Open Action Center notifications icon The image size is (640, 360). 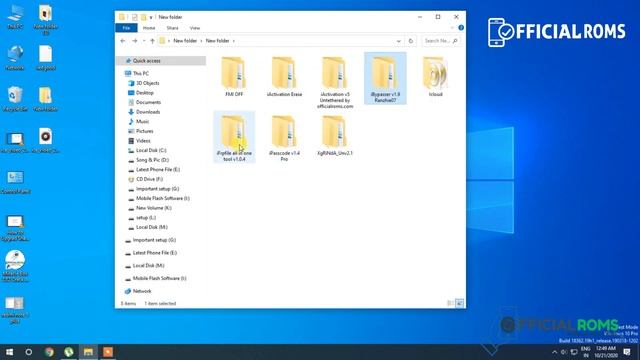click(627, 352)
